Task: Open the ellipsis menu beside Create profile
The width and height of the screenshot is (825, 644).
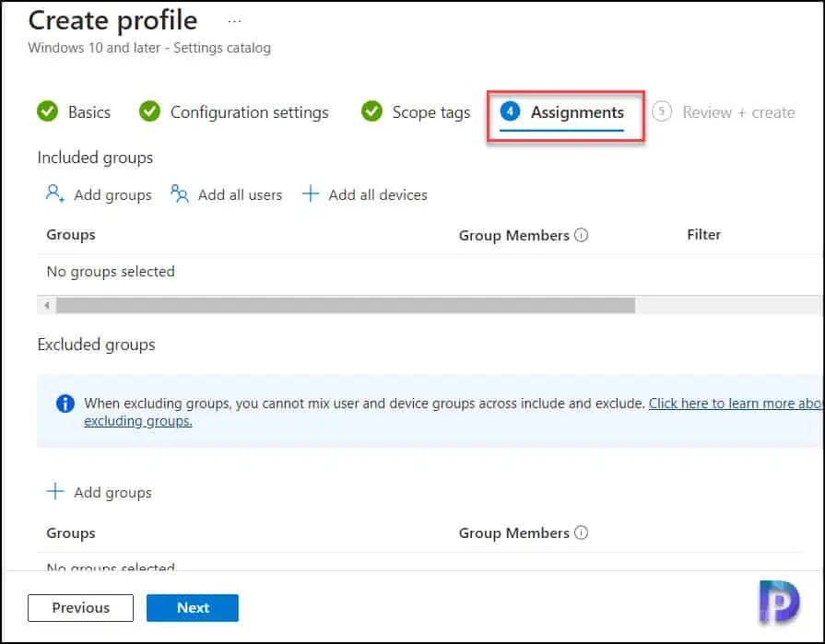Action: pos(234,21)
